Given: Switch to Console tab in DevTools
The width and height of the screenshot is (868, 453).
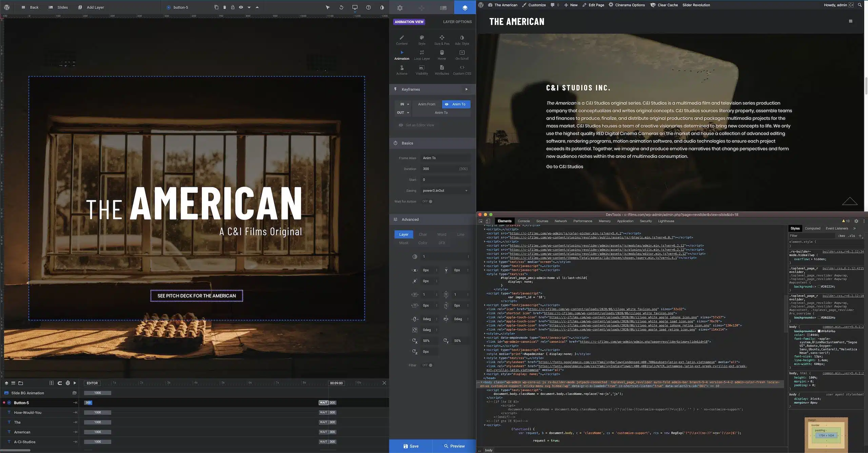Looking at the screenshot, I should pos(524,221).
